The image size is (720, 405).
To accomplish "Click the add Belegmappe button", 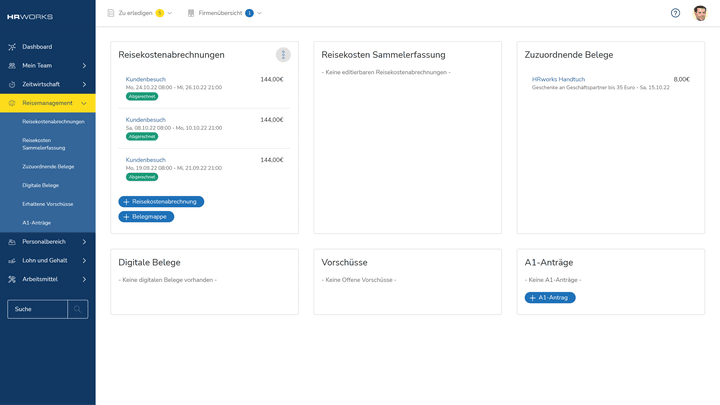I will pyautogui.click(x=146, y=217).
